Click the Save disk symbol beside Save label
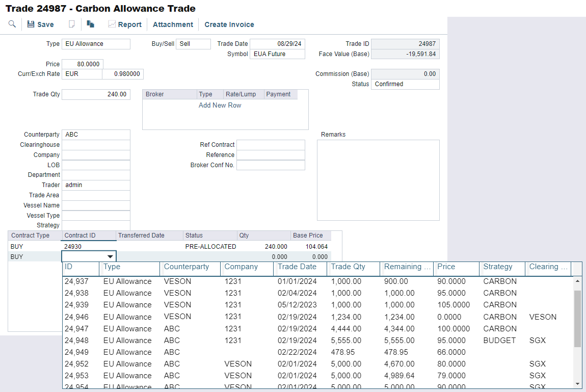The width and height of the screenshot is (586, 392). 31,24
